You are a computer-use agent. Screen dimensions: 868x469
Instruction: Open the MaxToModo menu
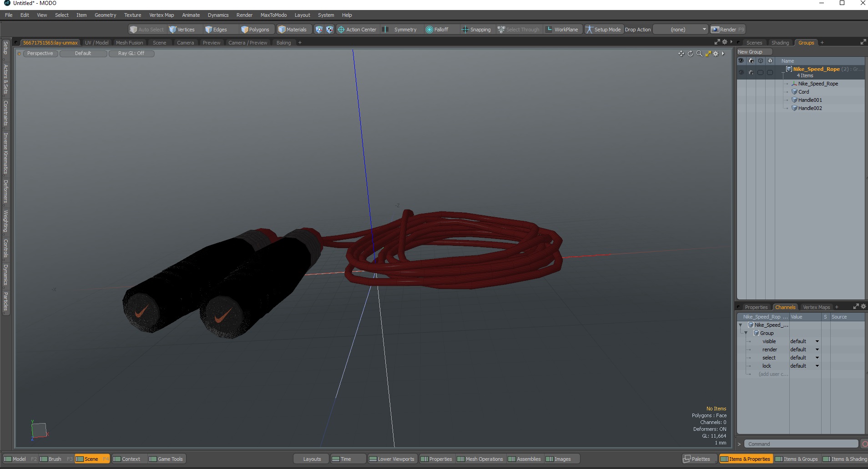(x=273, y=15)
